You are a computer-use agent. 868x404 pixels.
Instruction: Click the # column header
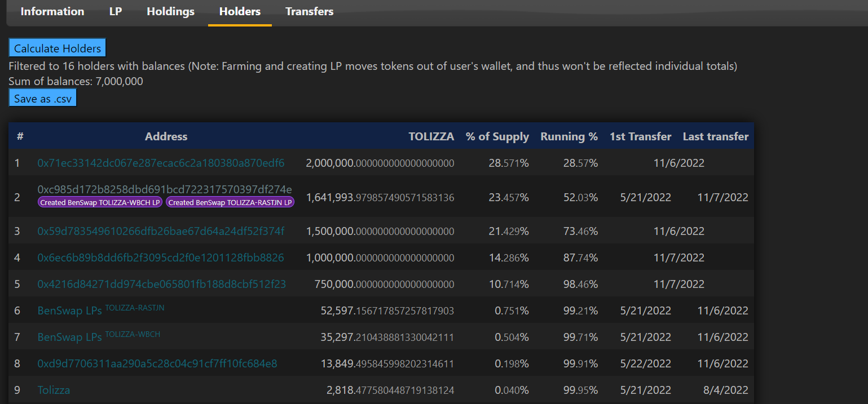coord(20,136)
